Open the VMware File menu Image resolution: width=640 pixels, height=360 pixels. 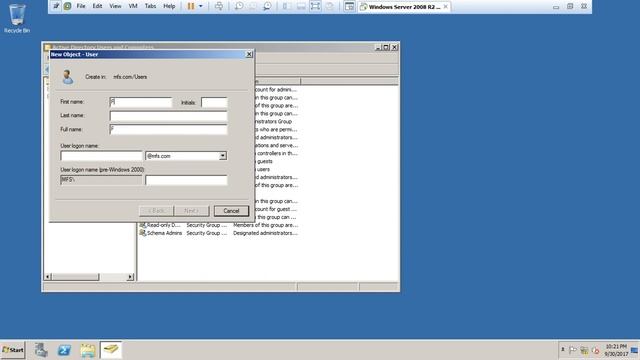point(81,6)
